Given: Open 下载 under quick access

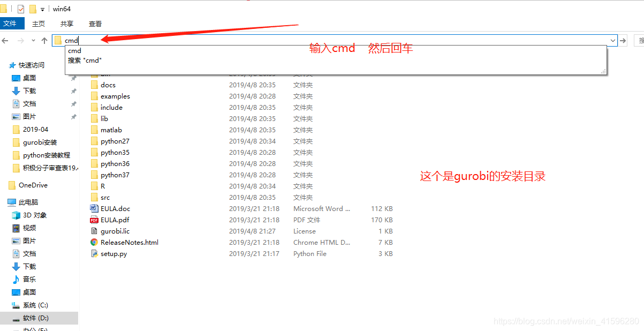Looking at the screenshot, I should (x=29, y=91).
